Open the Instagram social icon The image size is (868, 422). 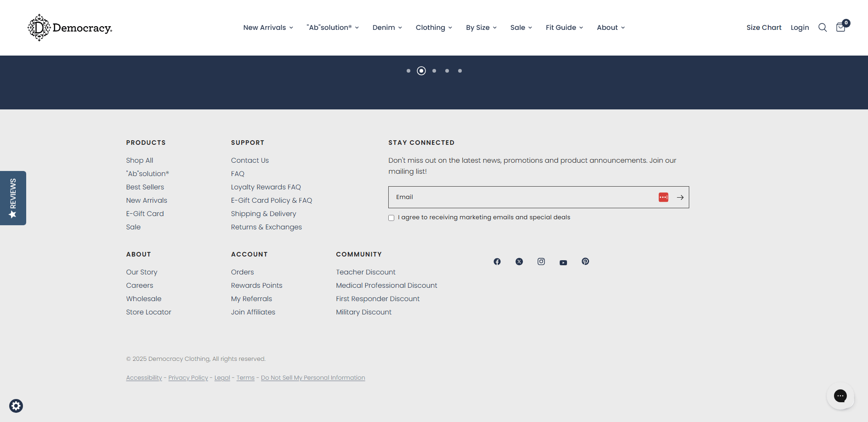541,262
